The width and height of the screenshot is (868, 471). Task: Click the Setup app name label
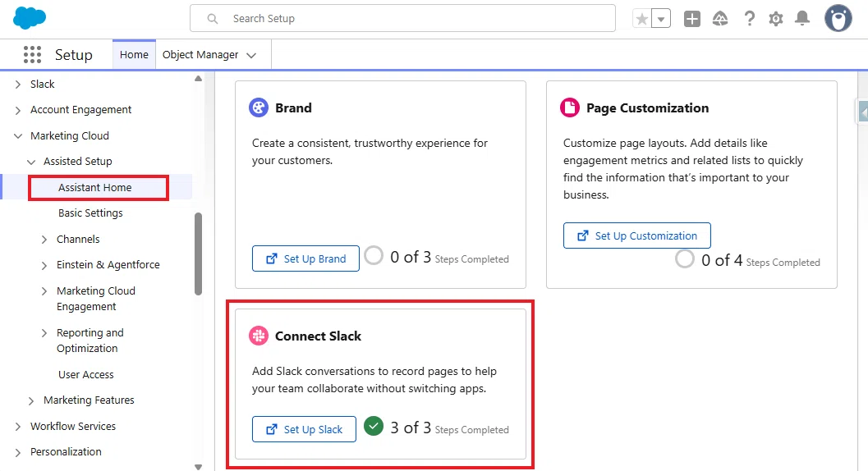pos(74,55)
